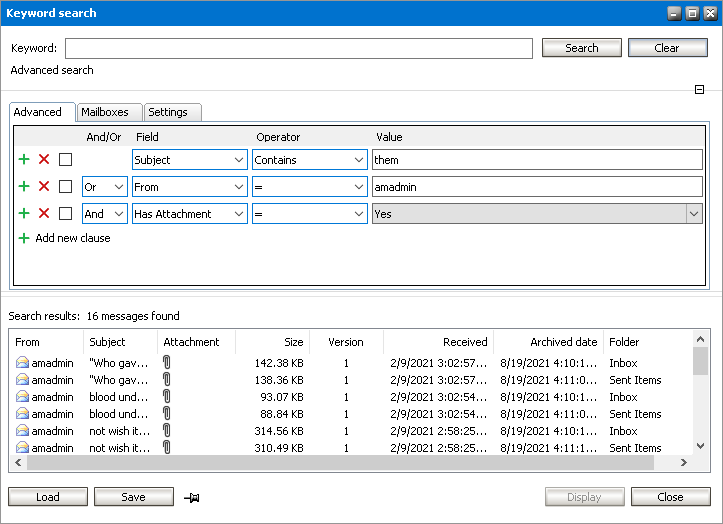The width and height of the screenshot is (723, 524).
Task: Click in the Keyword input field
Action: click(298, 48)
